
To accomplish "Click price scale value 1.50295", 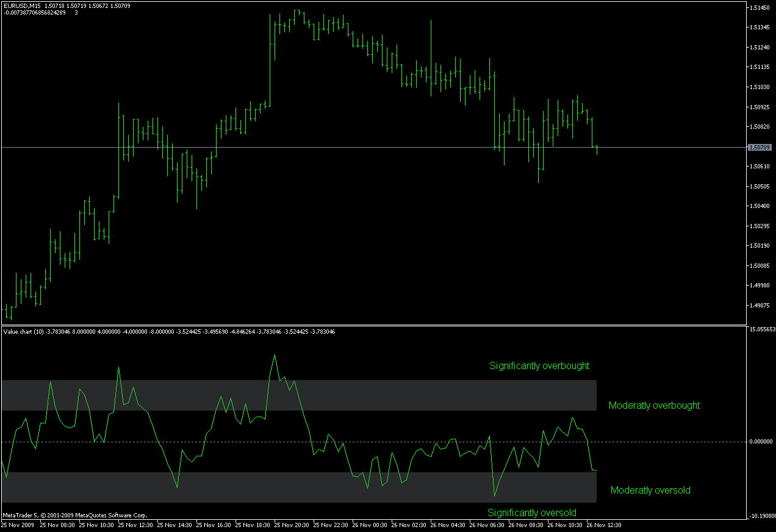I will coord(760,226).
